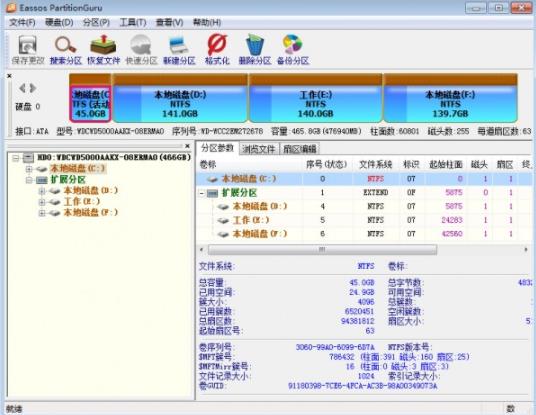Click the table scrollbar right arrow
Image resolution: width=536 pixels, height=415 pixels.
[x=526, y=250]
